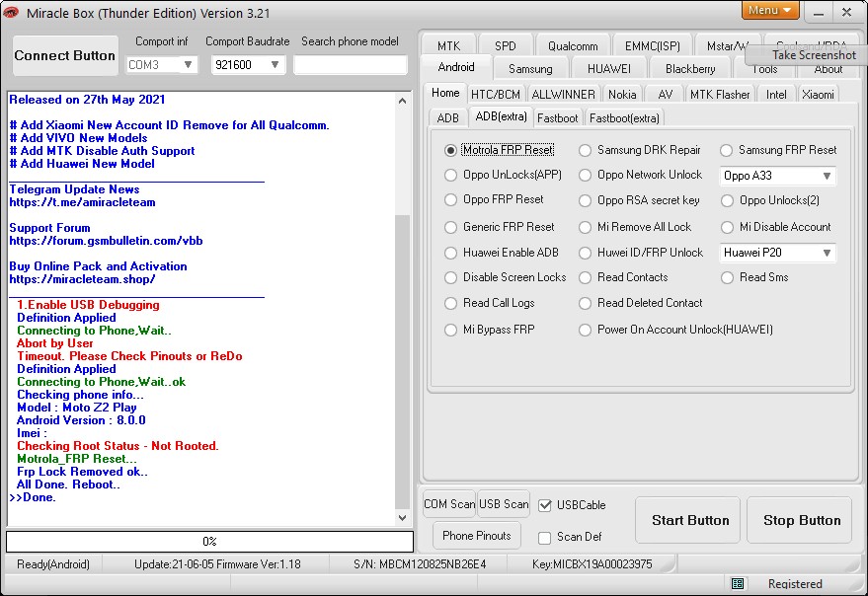Click the 0% progress bar

tap(209, 541)
